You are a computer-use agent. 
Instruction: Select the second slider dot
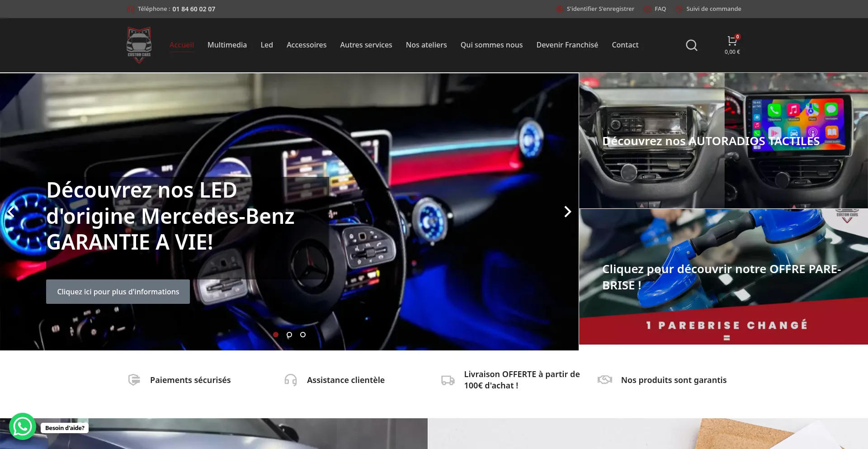pyautogui.click(x=289, y=335)
